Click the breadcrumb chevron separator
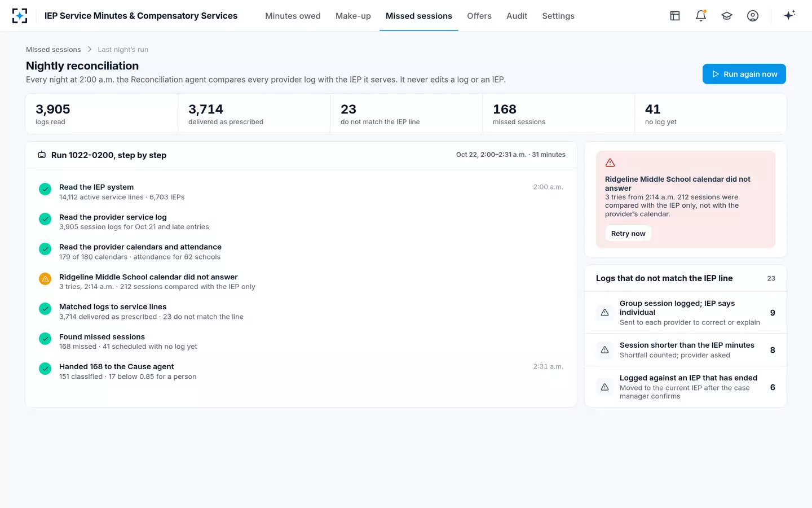 coord(89,49)
